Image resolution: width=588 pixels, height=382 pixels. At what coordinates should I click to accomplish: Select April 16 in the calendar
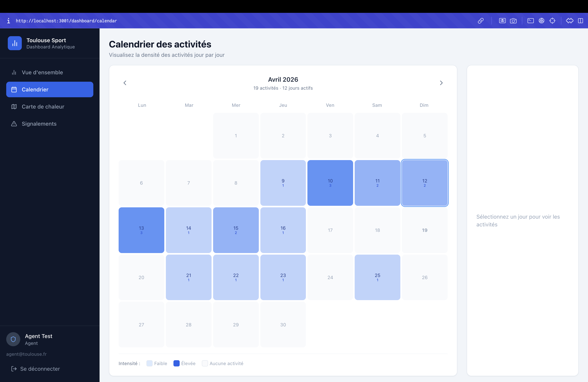click(283, 230)
